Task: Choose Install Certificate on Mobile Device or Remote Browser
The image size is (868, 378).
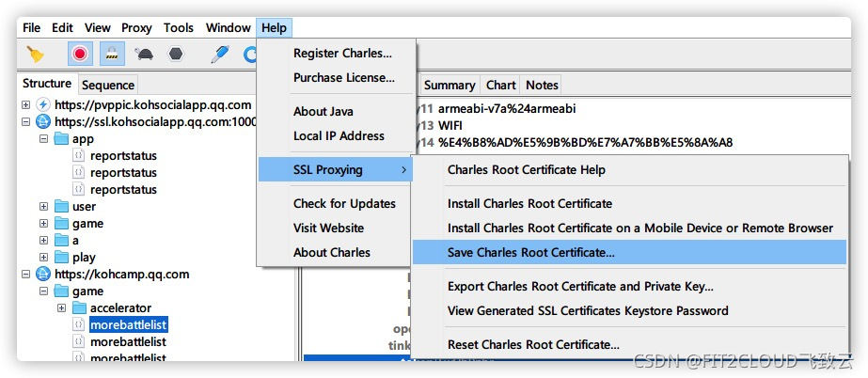Action: coord(630,228)
